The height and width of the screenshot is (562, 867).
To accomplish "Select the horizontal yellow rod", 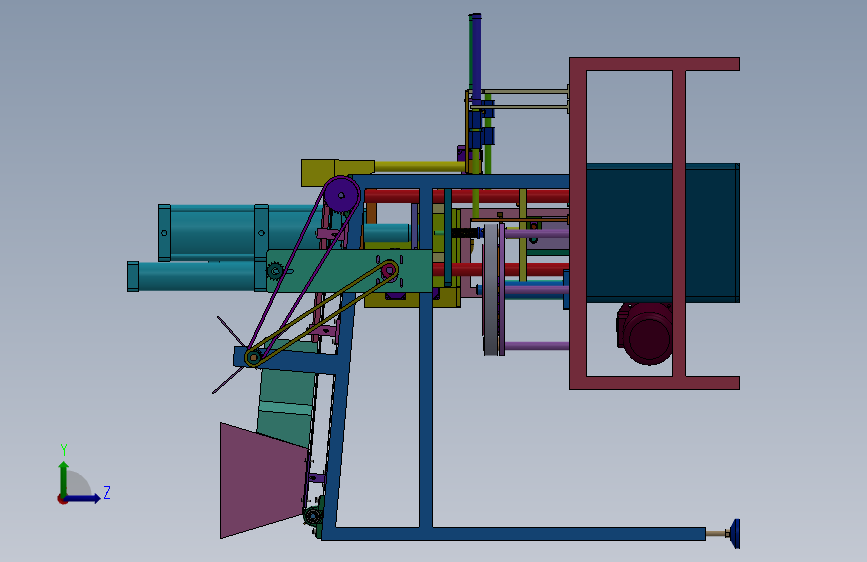I will pos(420,166).
